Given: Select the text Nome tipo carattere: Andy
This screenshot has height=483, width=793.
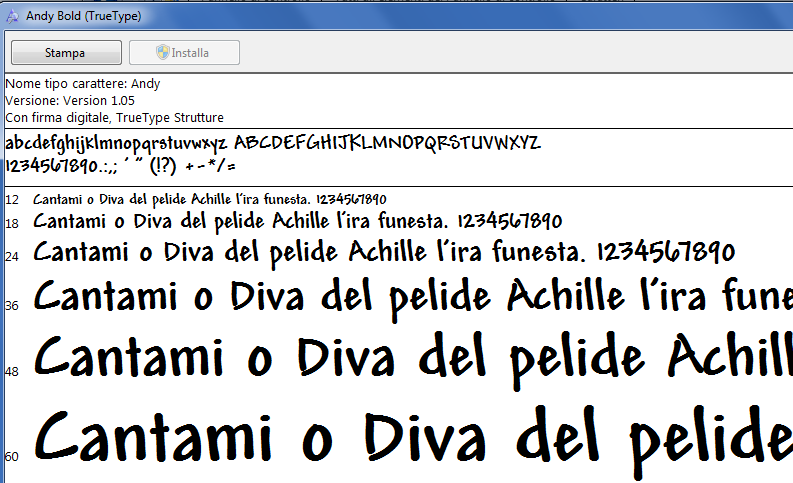Looking at the screenshot, I should [83, 84].
